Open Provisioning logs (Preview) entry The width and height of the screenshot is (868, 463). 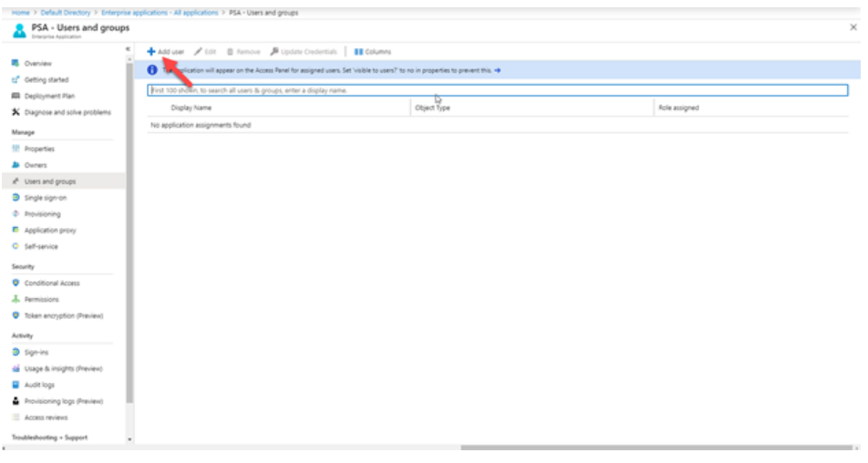[64, 402]
